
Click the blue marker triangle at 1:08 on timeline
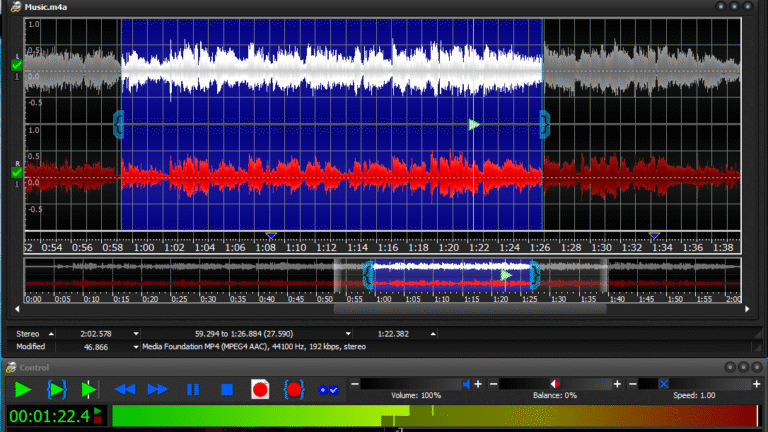tap(271, 236)
